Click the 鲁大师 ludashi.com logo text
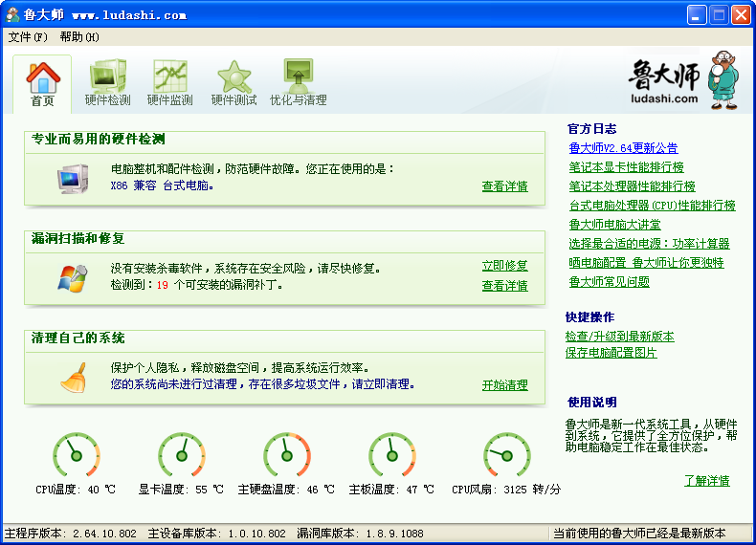 pos(664,81)
